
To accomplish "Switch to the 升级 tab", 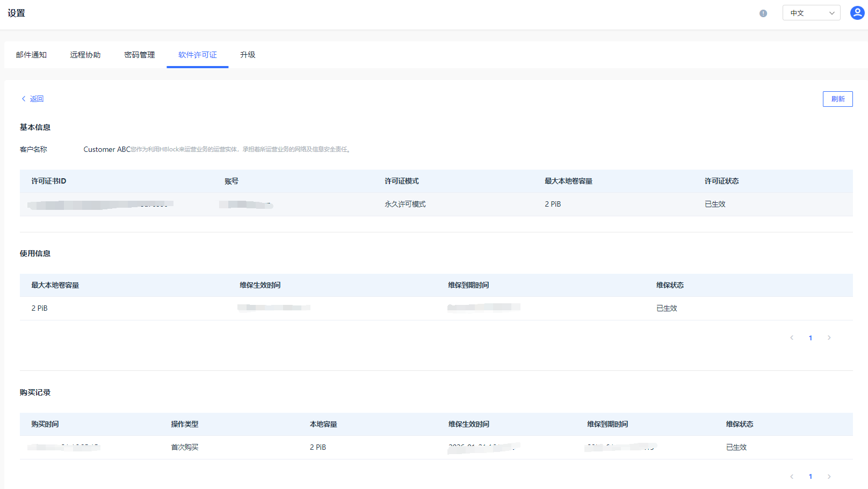I will click(x=248, y=55).
